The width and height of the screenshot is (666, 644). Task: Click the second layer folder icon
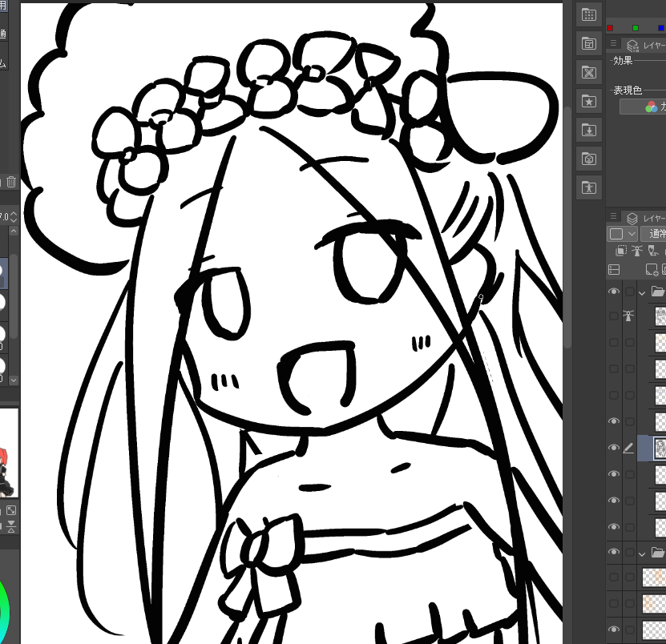coord(657,553)
